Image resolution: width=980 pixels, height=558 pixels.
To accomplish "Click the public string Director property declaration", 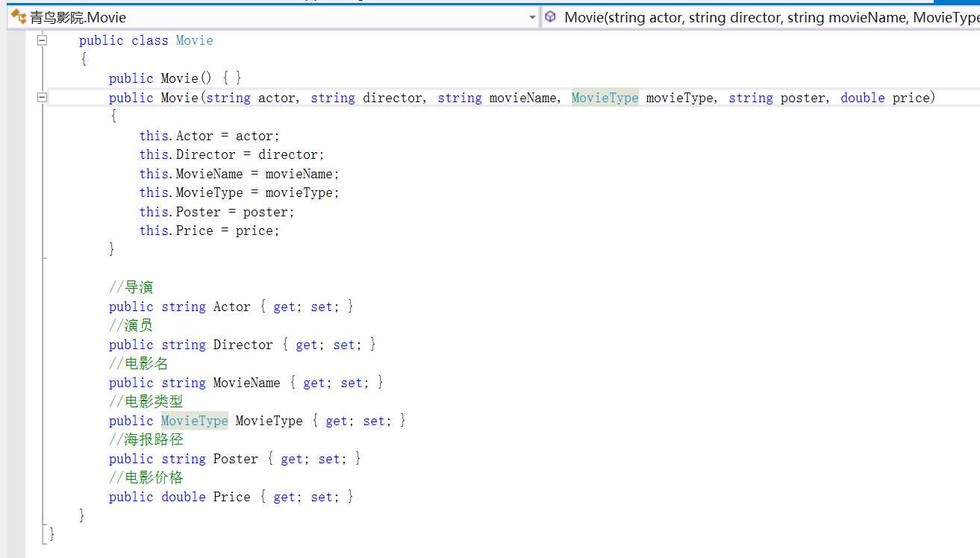I will (x=243, y=345).
